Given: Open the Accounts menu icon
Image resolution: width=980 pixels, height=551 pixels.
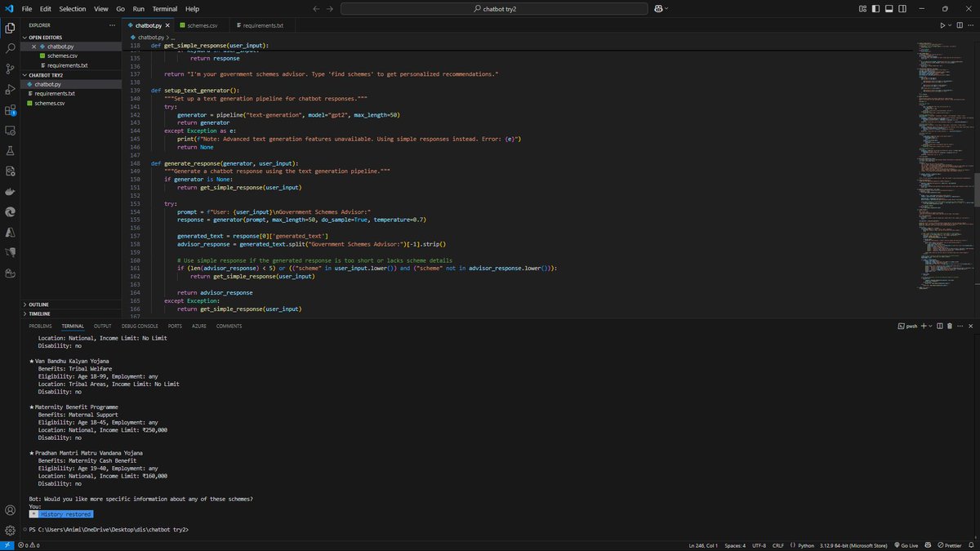Looking at the screenshot, I should 11,510.
